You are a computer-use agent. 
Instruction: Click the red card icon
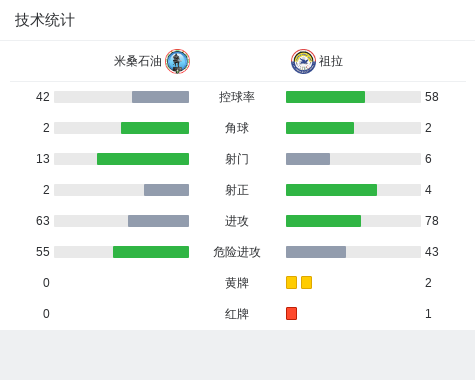coord(291,313)
